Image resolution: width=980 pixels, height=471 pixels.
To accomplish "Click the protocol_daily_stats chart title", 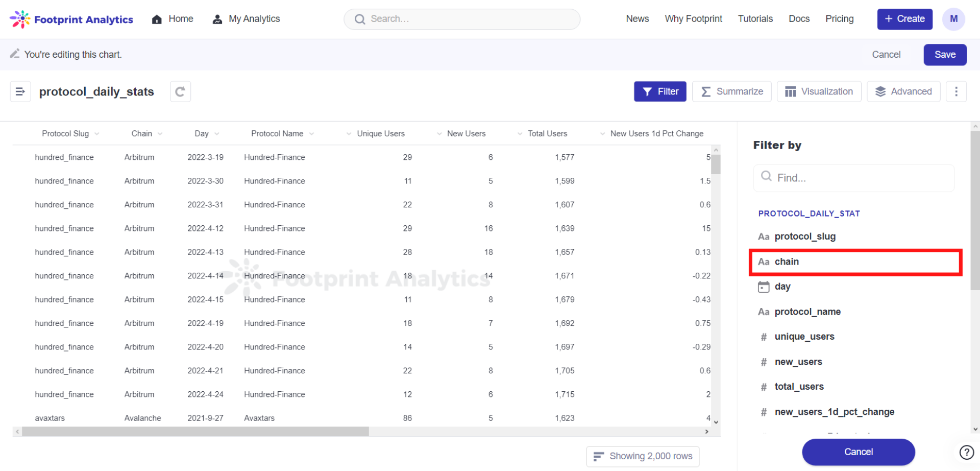I will [x=96, y=92].
